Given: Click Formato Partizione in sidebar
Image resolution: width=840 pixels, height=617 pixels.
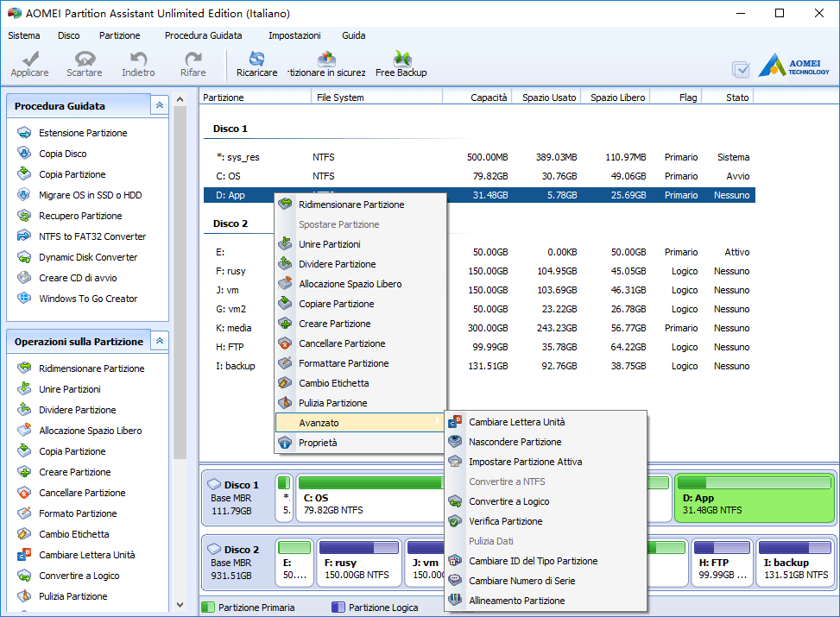Looking at the screenshot, I should [78, 513].
